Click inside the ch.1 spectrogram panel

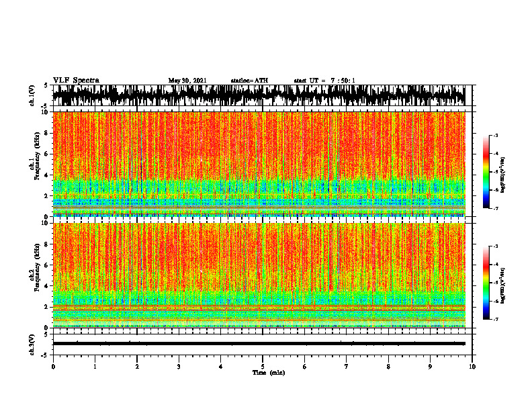click(259, 164)
